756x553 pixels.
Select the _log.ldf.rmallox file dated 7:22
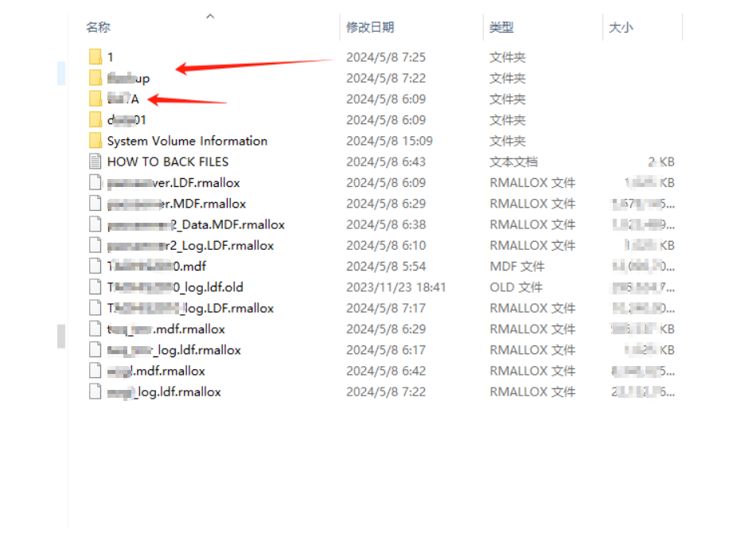click(164, 391)
